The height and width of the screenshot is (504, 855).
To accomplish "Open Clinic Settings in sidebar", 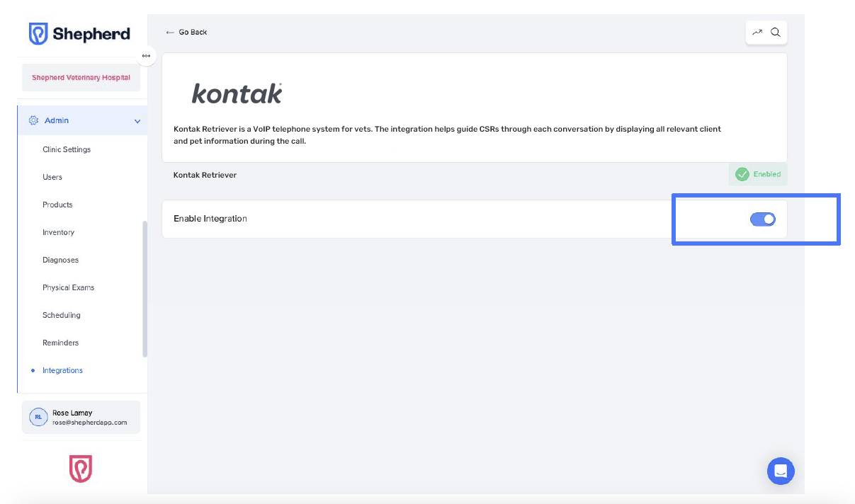I will pyautogui.click(x=67, y=149).
